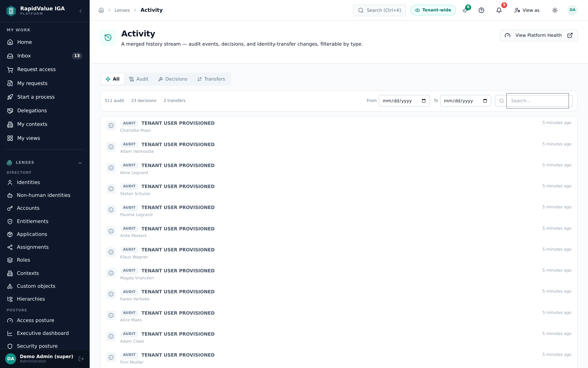Image resolution: width=588 pixels, height=368 pixels.
Task: Click the info icon for Adam Vanhoutte event
Action: pos(111,147)
